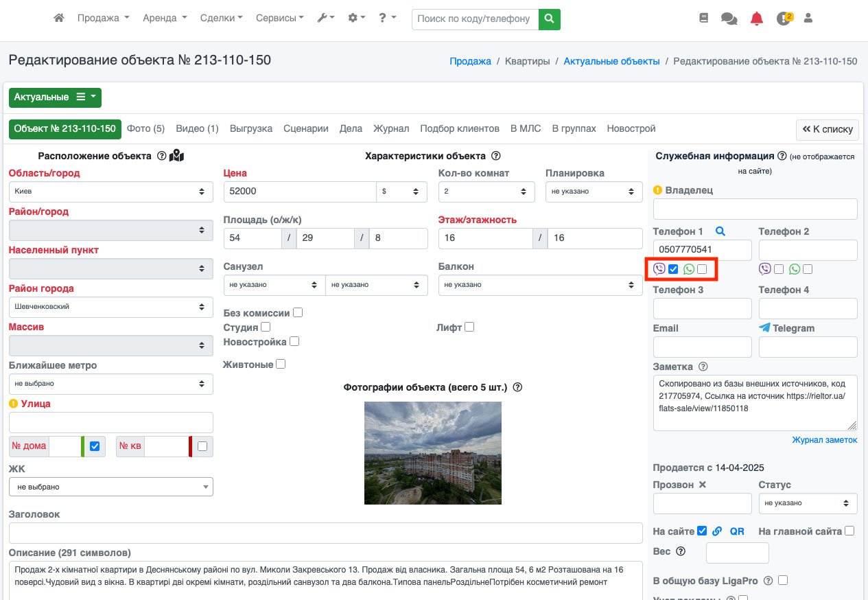Viewport: 868px width, 600px height.
Task: Open the chat messages icon
Action: point(729,19)
